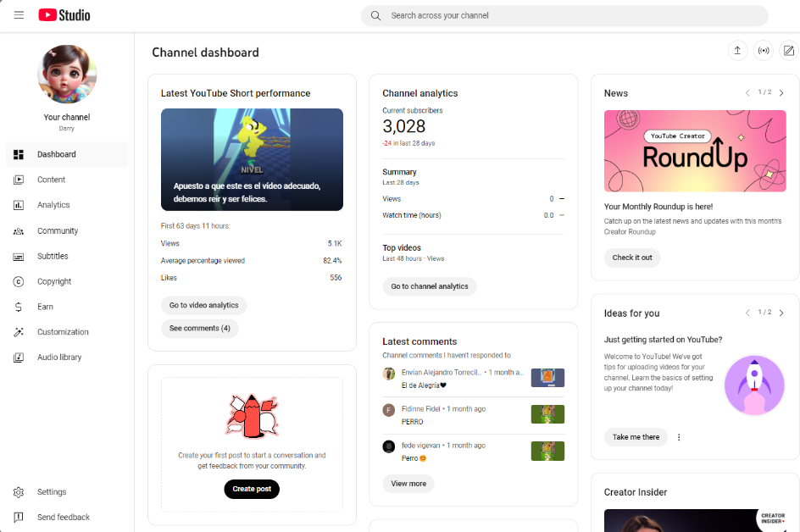The height and width of the screenshot is (532, 800).
Task: Open Envian Alejandro Torrecil comment video thumbnail
Action: [547, 378]
